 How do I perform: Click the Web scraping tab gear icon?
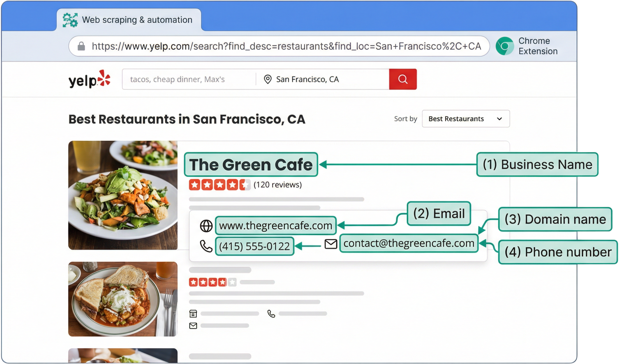70,20
